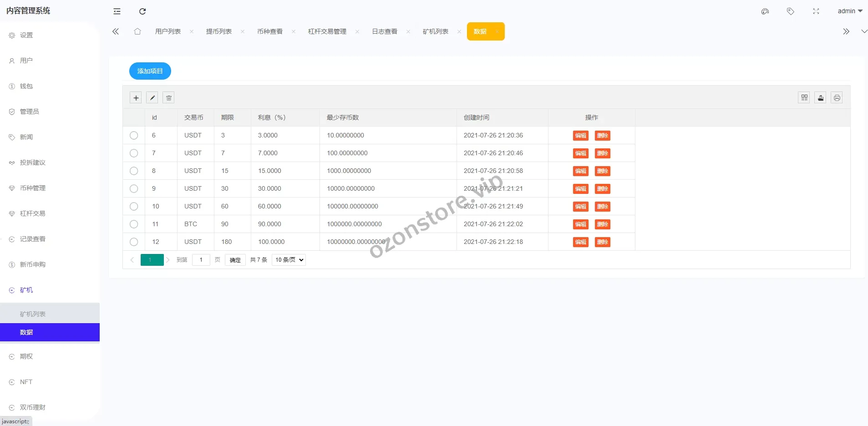Expand the 期权 sidebar menu

[x=26, y=356]
